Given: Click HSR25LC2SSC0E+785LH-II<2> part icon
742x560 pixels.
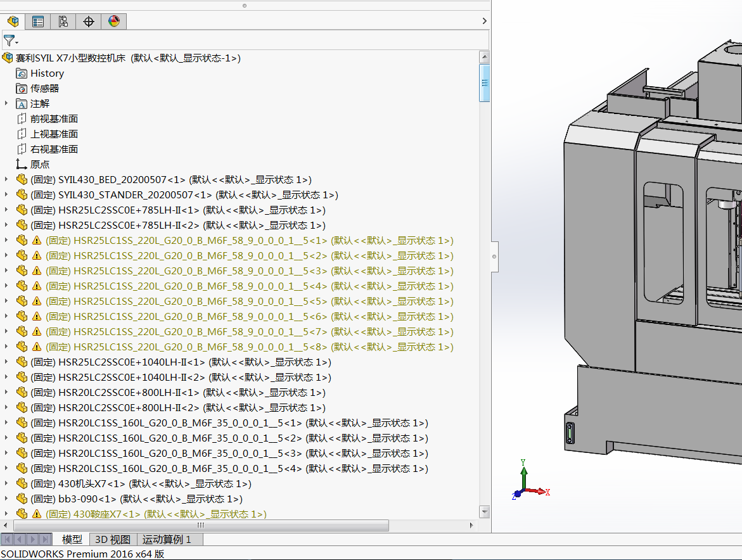Looking at the screenshot, I should pos(22,225).
